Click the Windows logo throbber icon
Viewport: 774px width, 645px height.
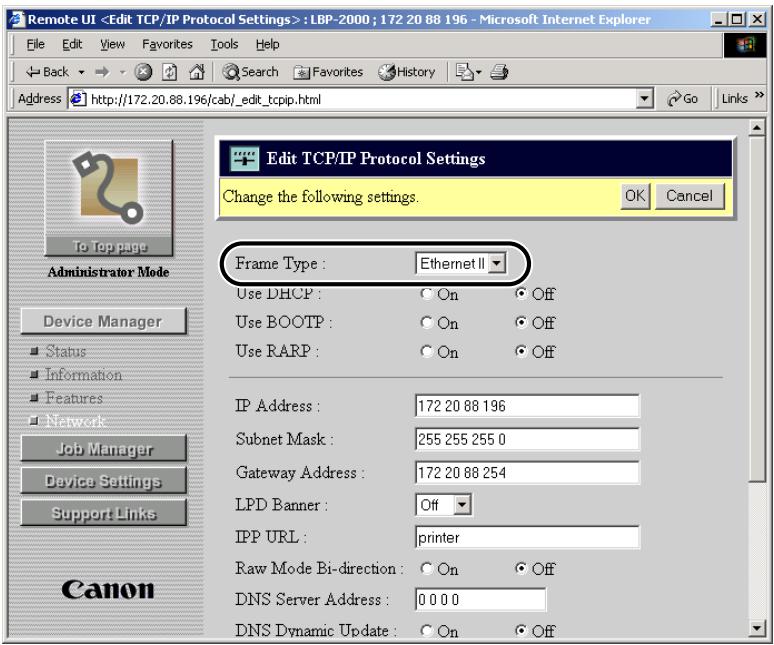point(745,45)
